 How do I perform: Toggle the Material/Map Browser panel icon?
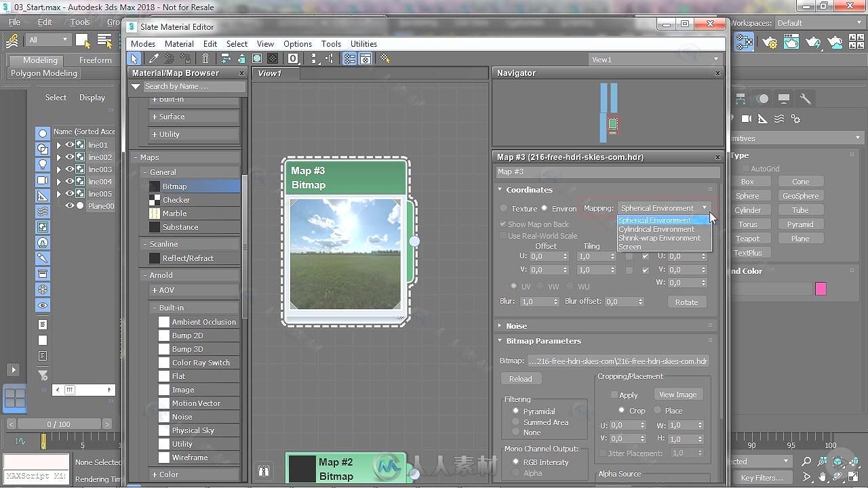[x=350, y=59]
